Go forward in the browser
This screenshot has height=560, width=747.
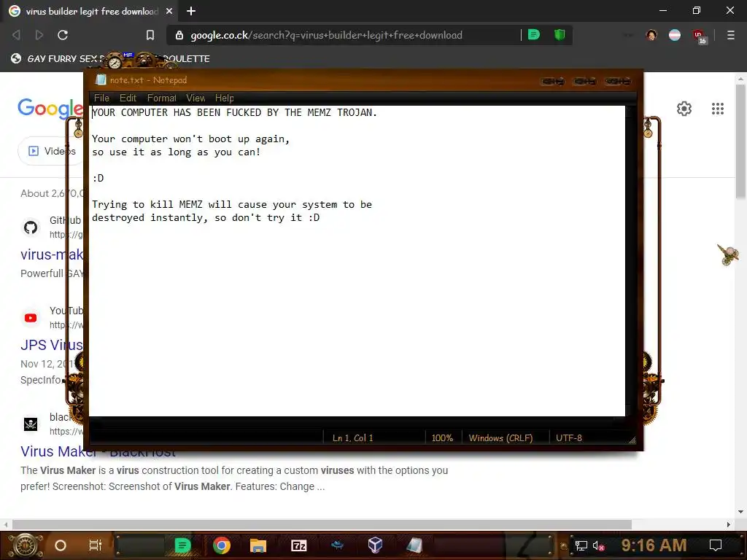click(39, 35)
